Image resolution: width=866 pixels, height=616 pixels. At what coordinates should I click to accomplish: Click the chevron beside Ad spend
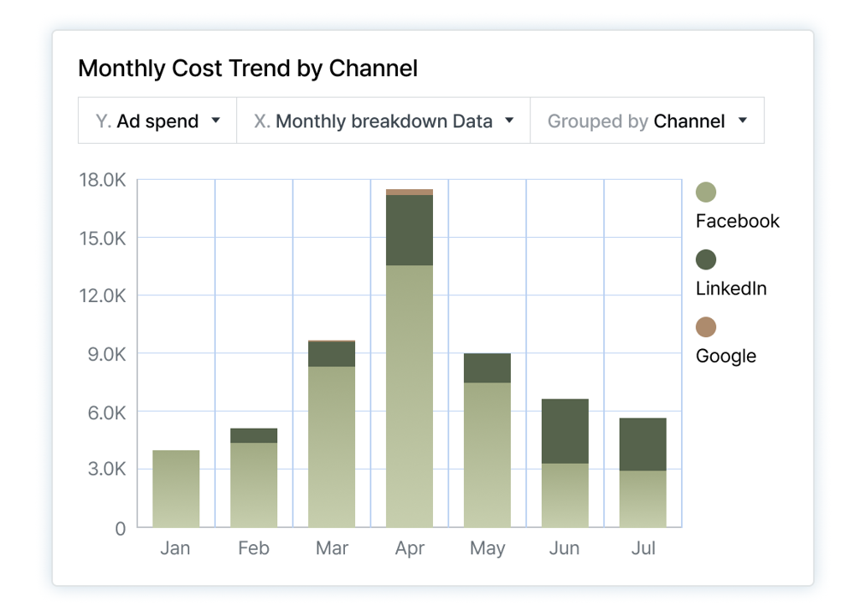pyautogui.click(x=216, y=121)
